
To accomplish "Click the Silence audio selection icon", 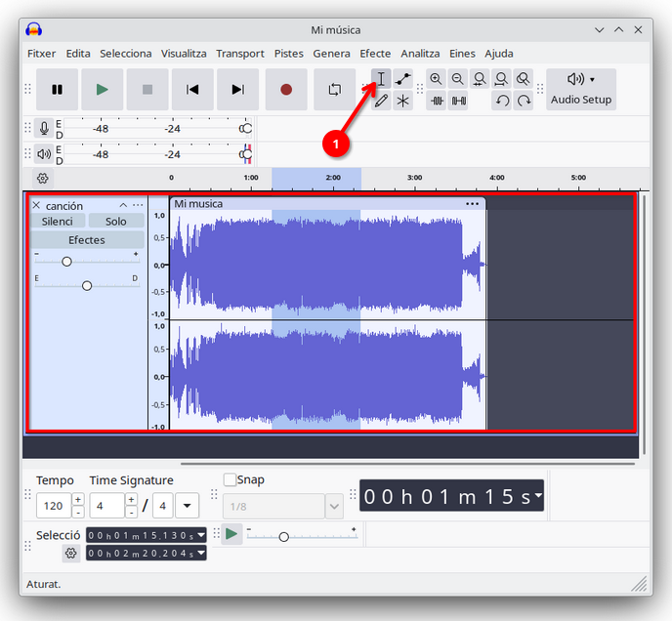I will click(x=458, y=101).
